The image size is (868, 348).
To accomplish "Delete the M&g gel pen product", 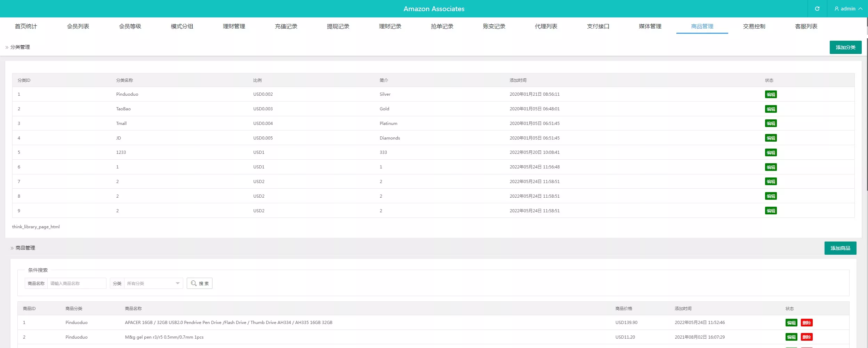I will [x=806, y=337].
